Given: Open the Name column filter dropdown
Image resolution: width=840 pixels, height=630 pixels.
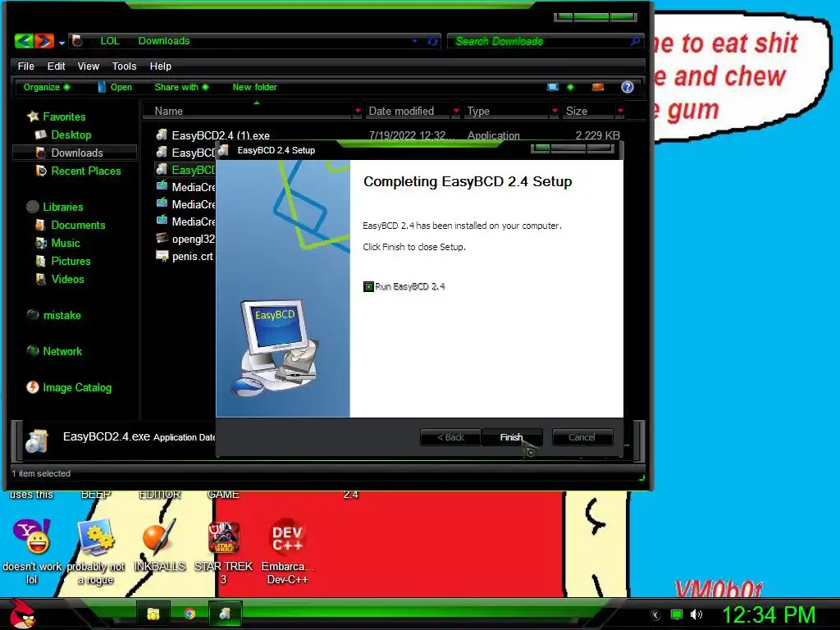Looking at the screenshot, I should point(358,111).
